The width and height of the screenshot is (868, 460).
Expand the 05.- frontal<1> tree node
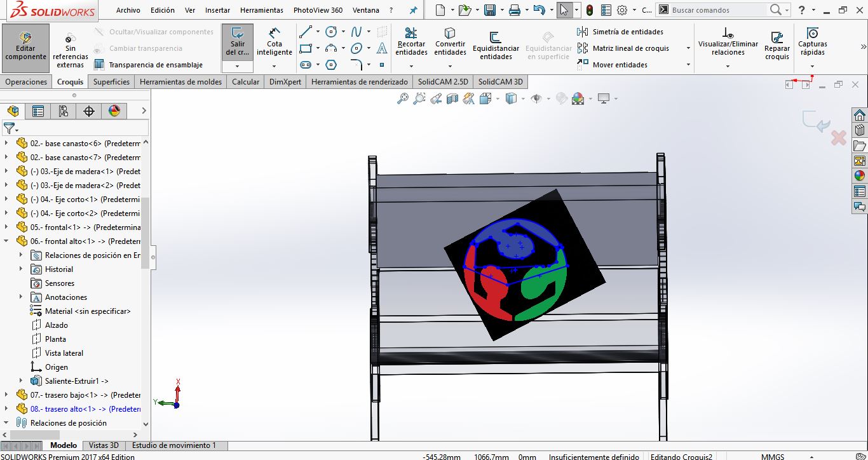[7, 227]
